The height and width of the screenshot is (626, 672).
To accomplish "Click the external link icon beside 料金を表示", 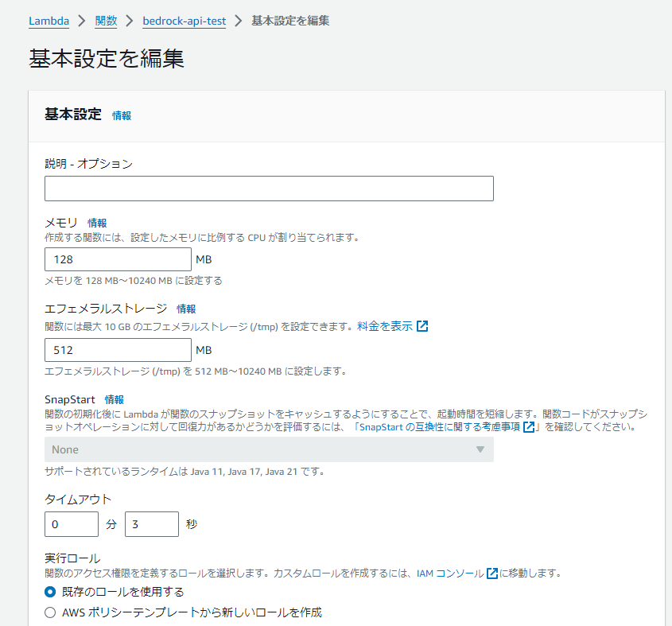I will point(422,325).
